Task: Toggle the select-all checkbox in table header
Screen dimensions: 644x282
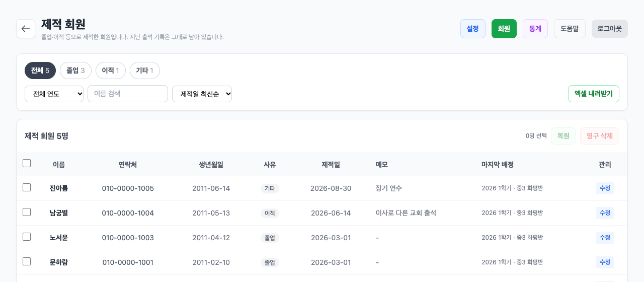Action: (27, 163)
